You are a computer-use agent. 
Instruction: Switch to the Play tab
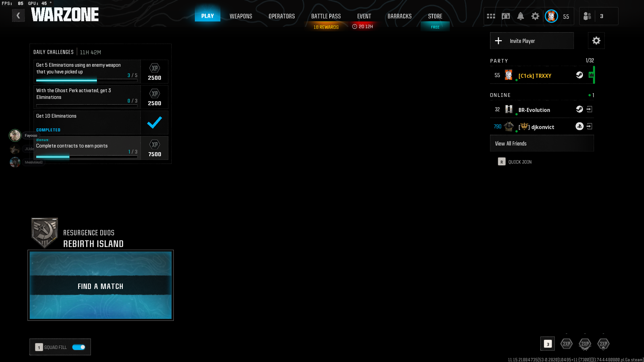coord(208,16)
